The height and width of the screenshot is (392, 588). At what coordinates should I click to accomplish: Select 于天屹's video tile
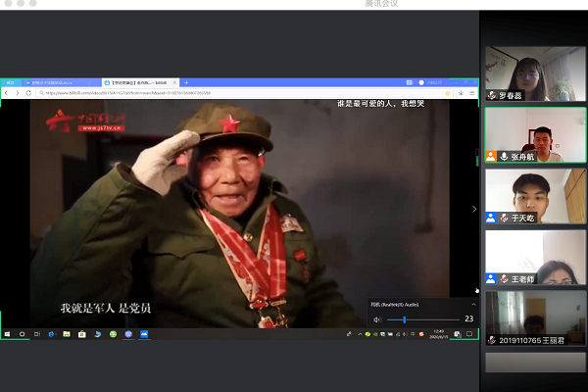(x=534, y=196)
